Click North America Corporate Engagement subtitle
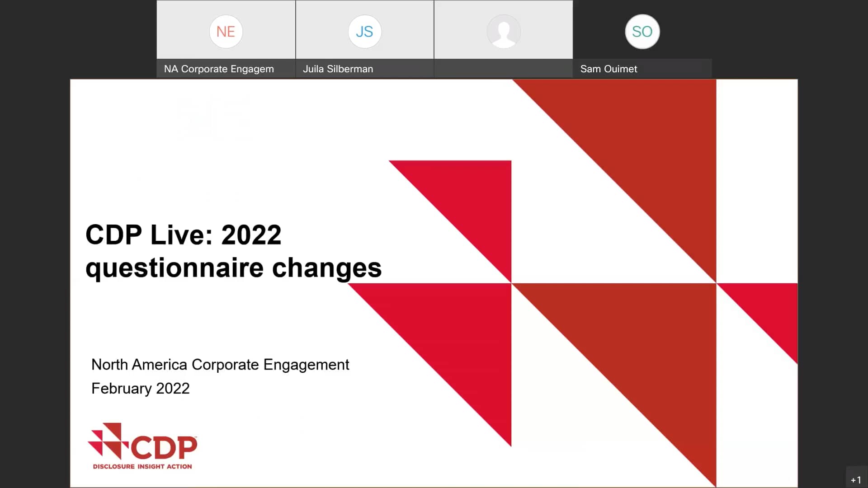 coord(220,365)
